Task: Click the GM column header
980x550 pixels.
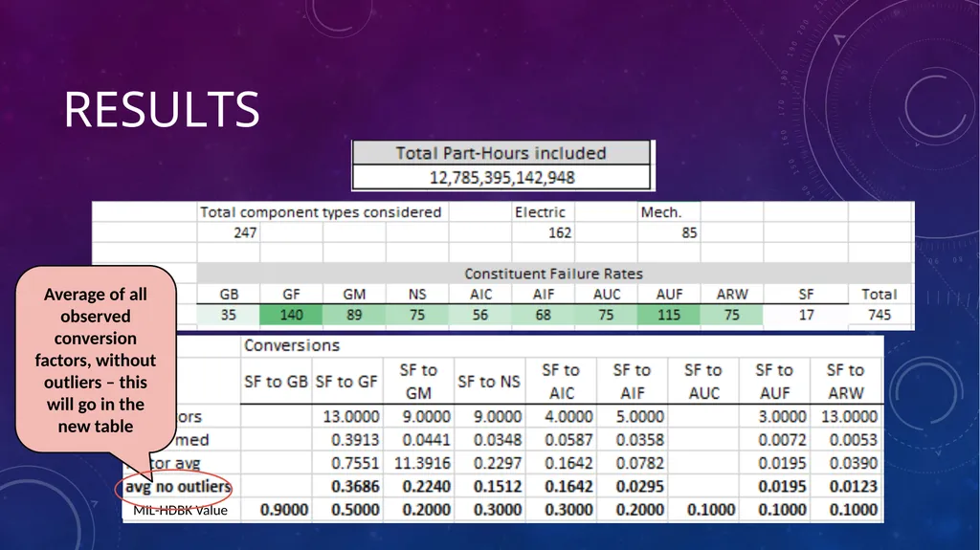Action: pyautogui.click(x=354, y=295)
